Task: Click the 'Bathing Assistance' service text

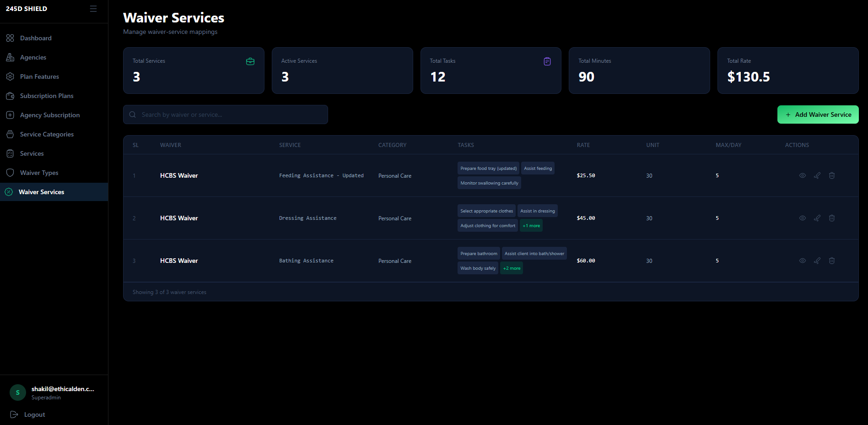Action: 306,261
